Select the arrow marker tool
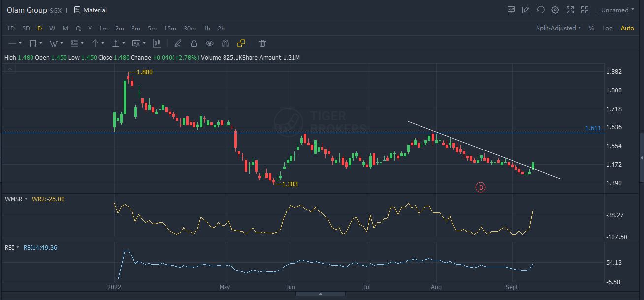644x300 pixels. click(x=95, y=43)
